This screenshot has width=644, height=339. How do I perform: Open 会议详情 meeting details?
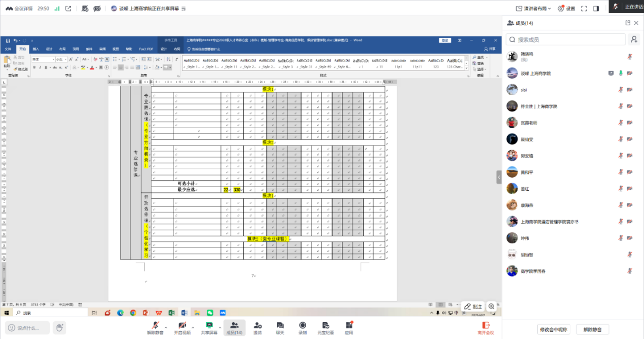(19, 8)
